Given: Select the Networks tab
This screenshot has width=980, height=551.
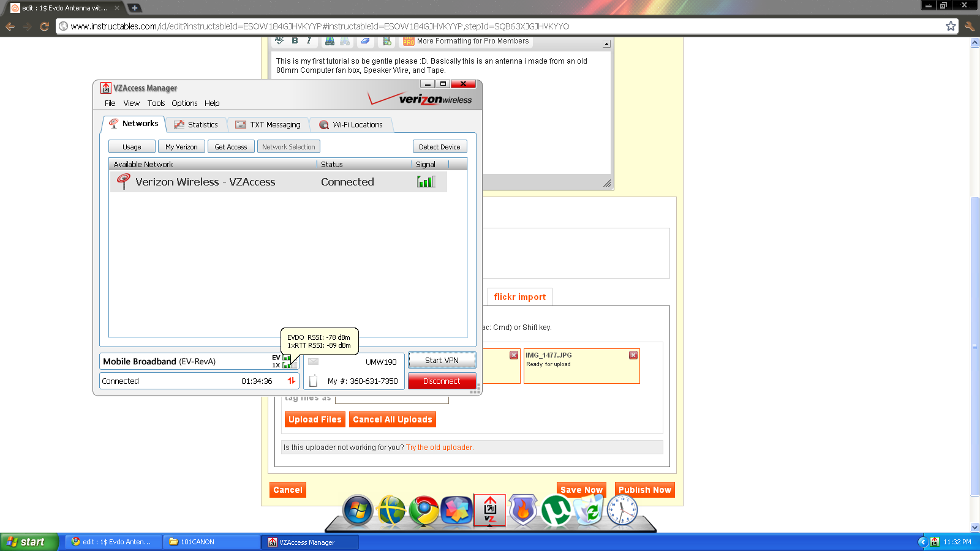Looking at the screenshot, I should pos(134,124).
